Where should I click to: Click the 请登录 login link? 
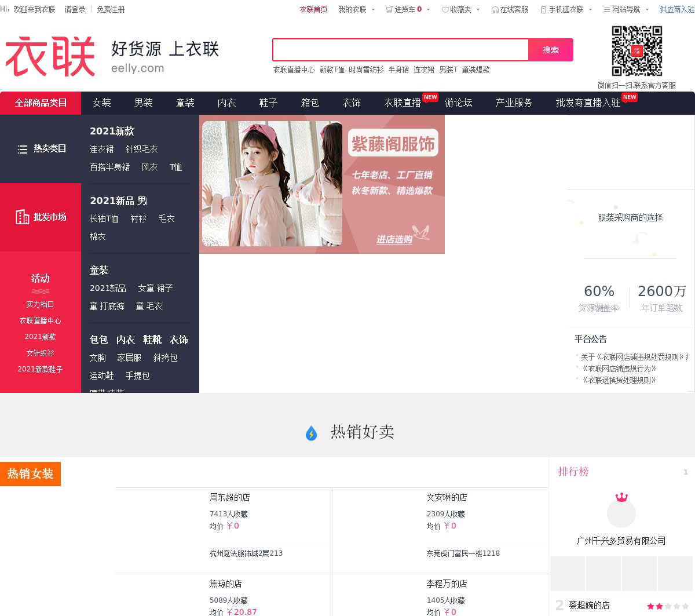click(x=75, y=10)
